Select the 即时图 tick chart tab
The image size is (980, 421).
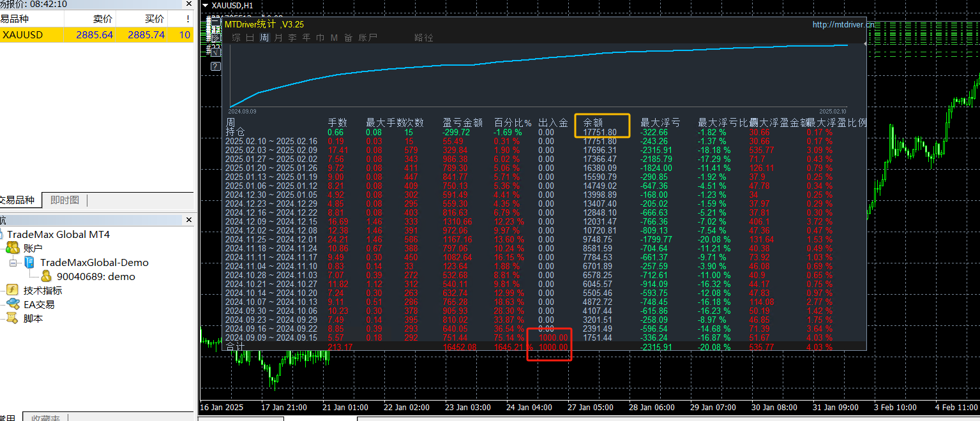(65, 200)
